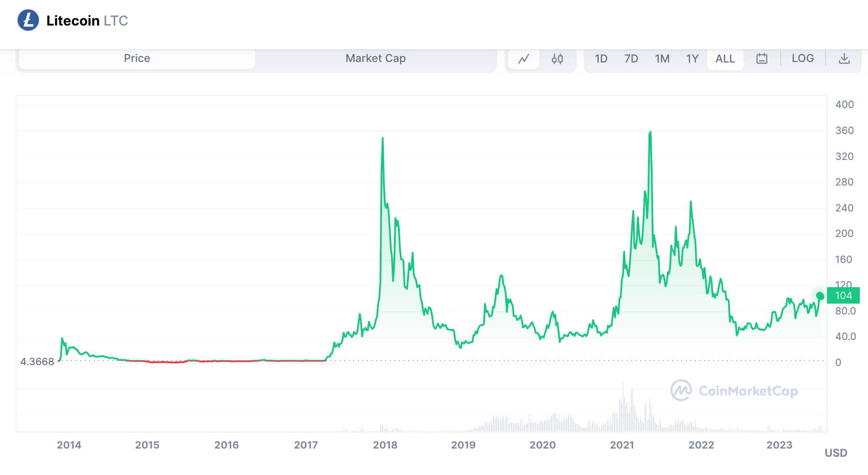Screen dimensions: 868x475
Task: Click the 2020 x-axis label
Action: (543, 445)
